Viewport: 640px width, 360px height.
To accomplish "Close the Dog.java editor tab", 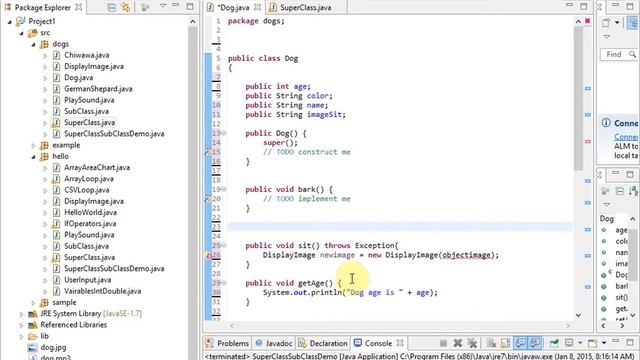I will (258, 7).
